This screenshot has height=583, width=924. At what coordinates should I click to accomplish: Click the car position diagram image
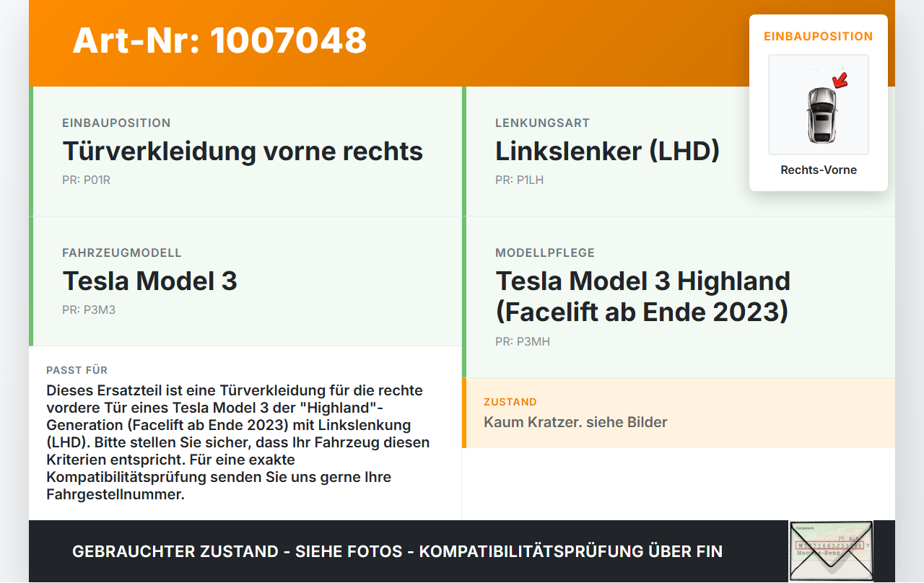[819, 105]
